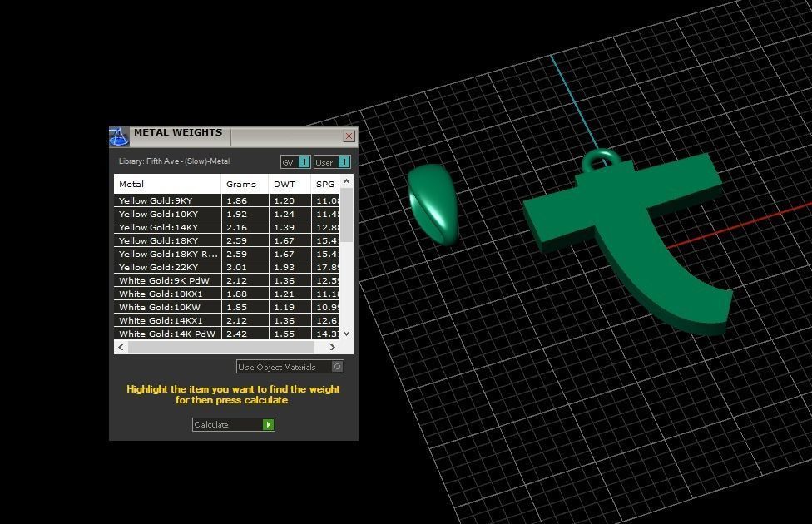Click the scroll down arrow of metal list
The height and width of the screenshot is (524, 812).
(x=347, y=334)
